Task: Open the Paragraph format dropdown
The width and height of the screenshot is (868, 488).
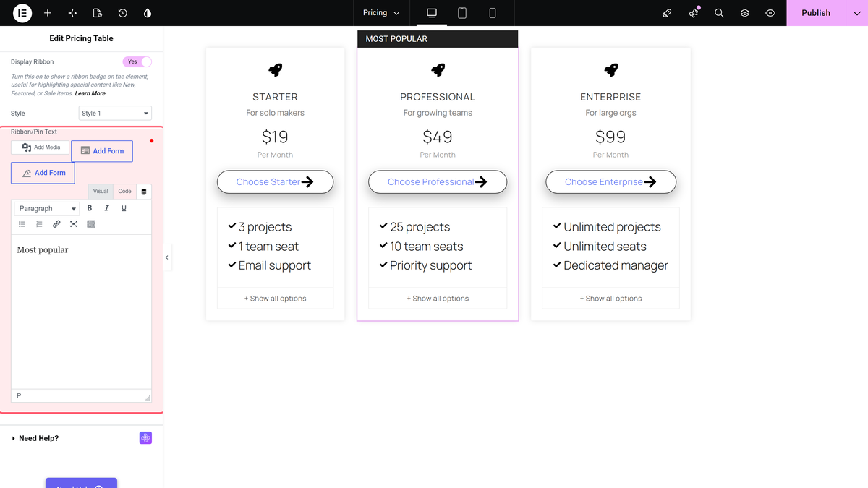Action: (47, 208)
